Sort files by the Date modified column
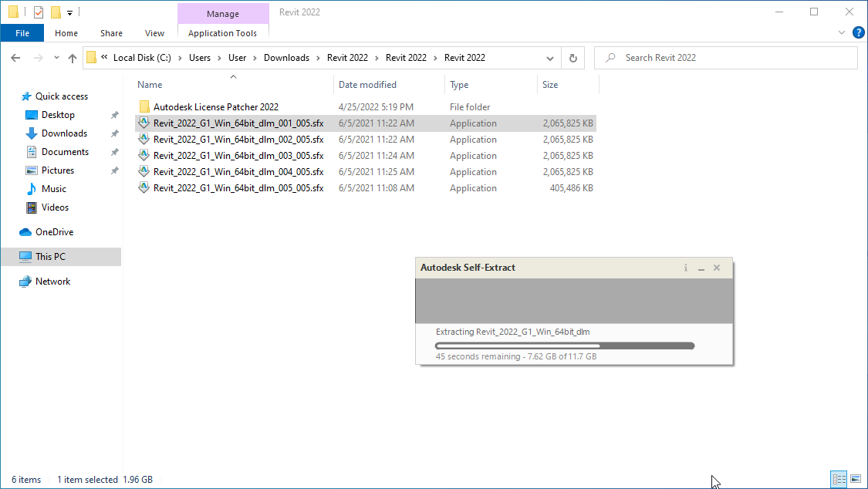Screen dimensions: 868x489 click(x=367, y=85)
